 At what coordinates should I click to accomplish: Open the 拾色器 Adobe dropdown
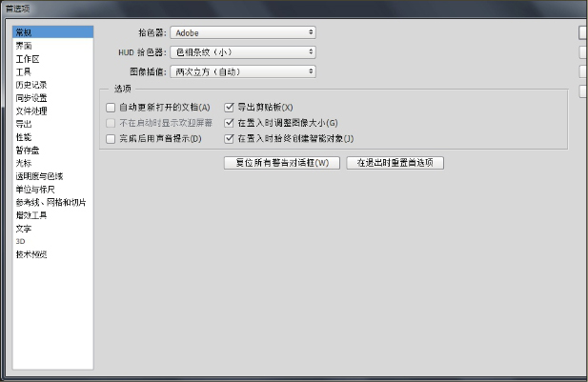(243, 32)
